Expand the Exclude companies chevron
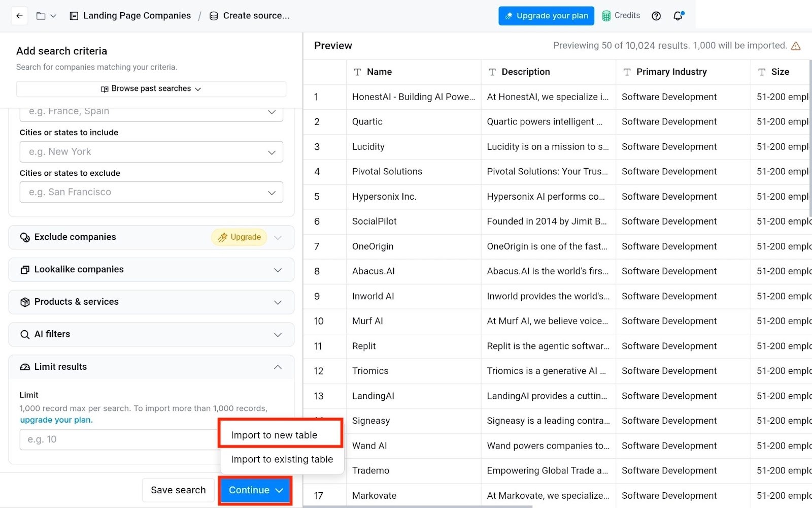 (278, 237)
